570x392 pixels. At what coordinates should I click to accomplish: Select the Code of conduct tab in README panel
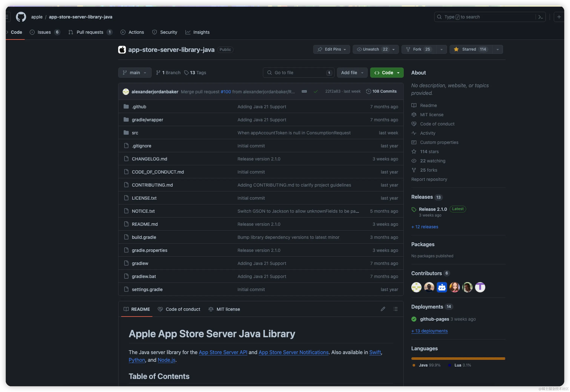click(x=179, y=309)
